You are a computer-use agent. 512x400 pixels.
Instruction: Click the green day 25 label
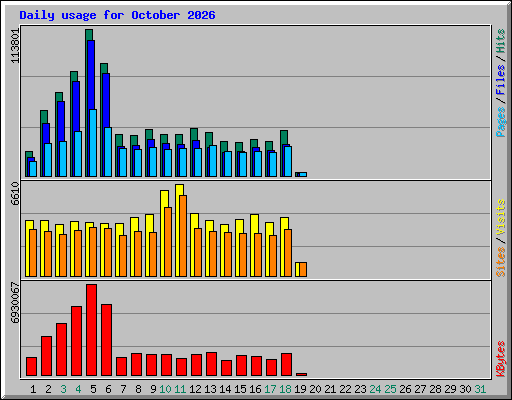click(390, 389)
